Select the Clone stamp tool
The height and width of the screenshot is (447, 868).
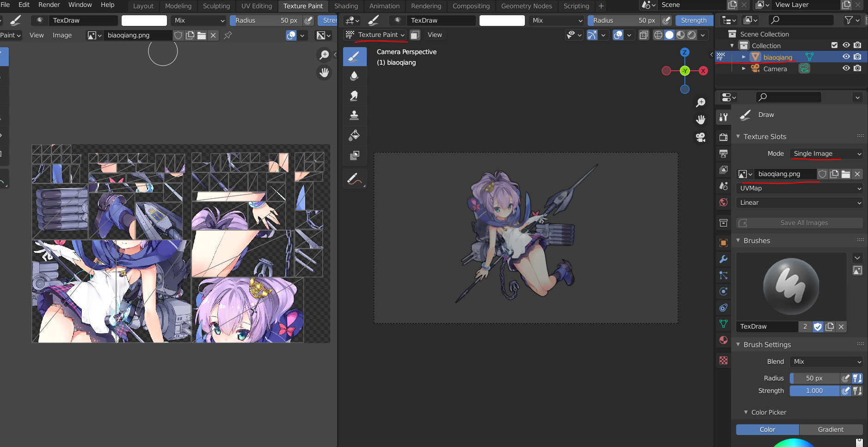click(x=354, y=115)
